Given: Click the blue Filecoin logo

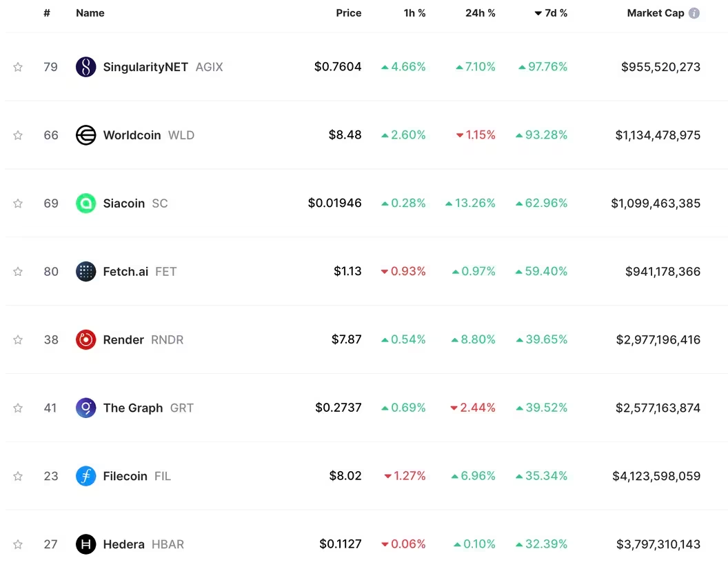Looking at the screenshot, I should tap(85, 476).
